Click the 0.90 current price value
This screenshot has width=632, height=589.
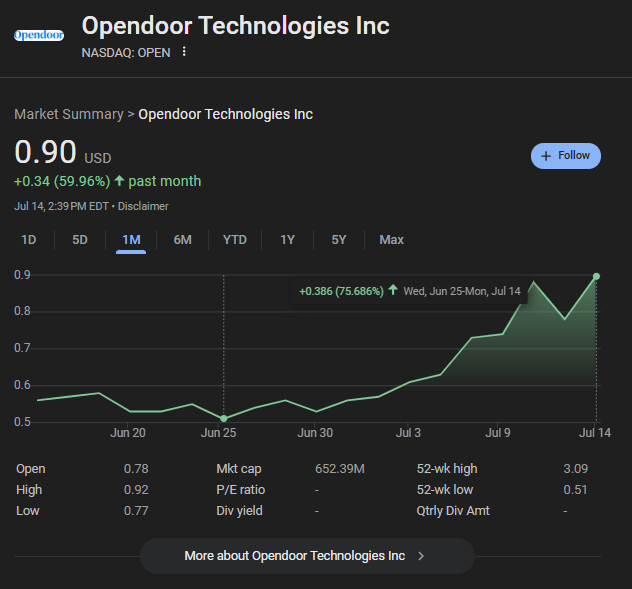[x=45, y=152]
